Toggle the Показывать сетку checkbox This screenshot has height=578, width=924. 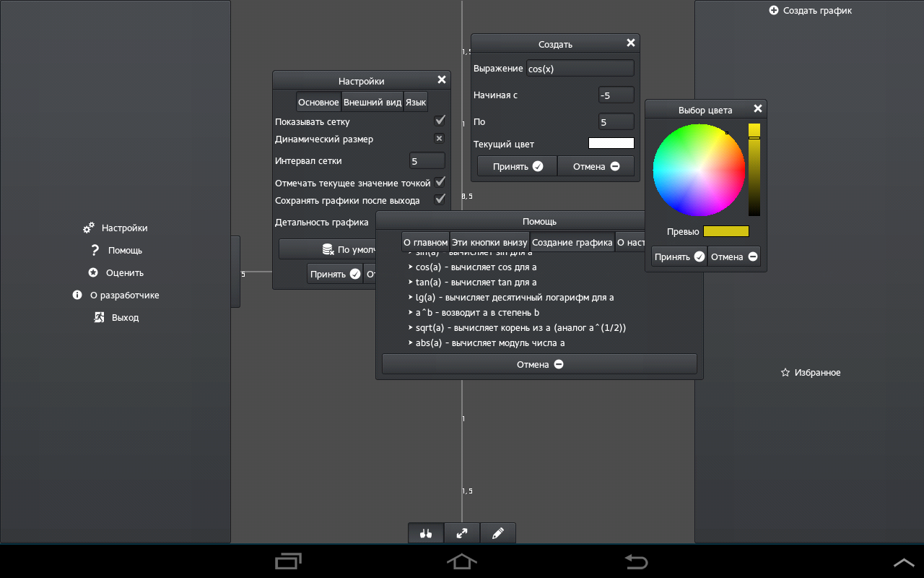(440, 120)
